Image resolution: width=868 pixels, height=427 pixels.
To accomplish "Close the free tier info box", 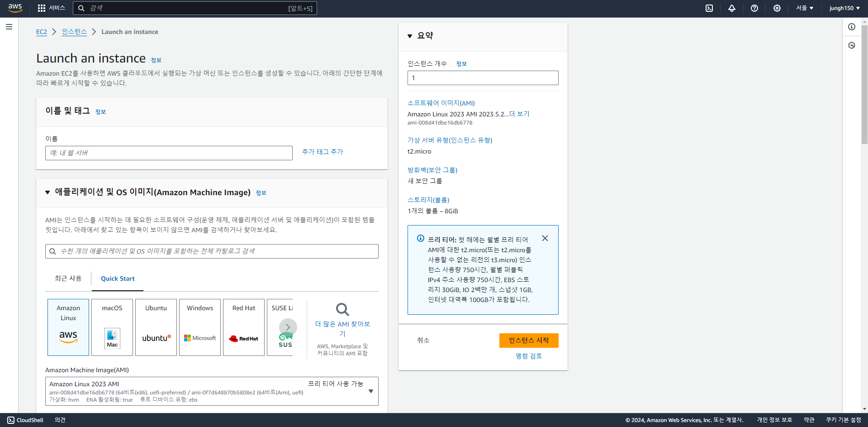I will coord(545,238).
